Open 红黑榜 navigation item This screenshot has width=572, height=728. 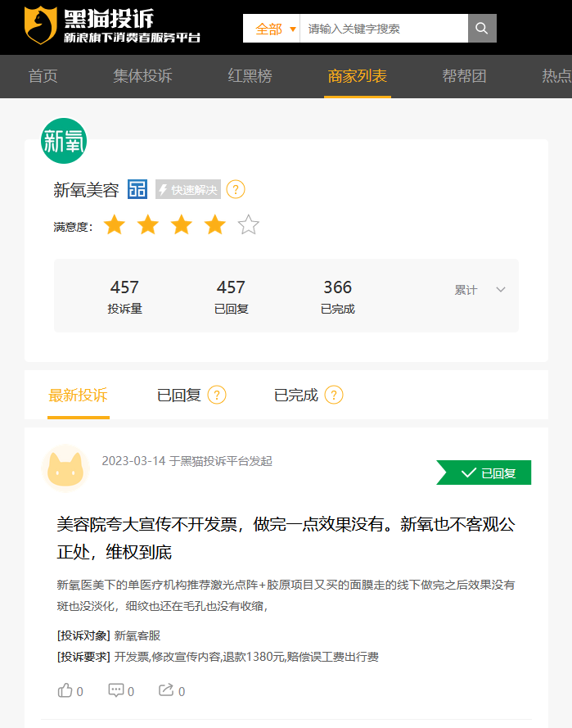[250, 76]
